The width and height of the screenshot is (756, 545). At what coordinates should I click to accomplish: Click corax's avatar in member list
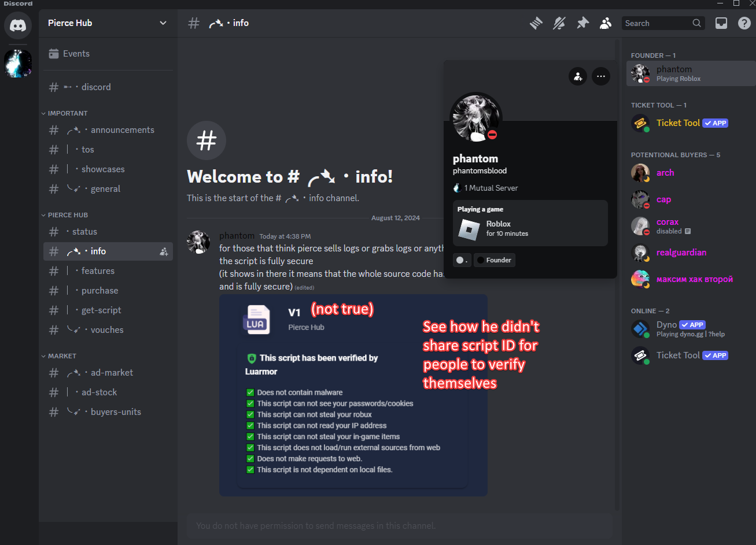640,226
